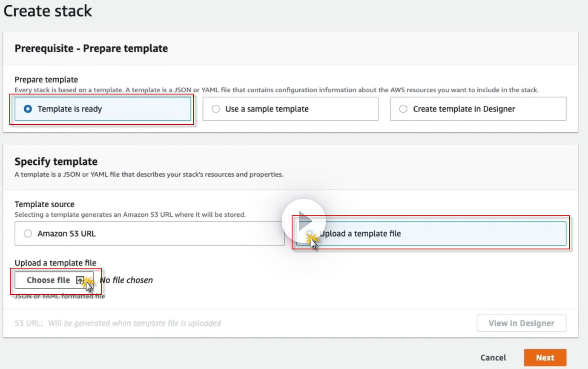Click the S3 URL placeholder text
The width and height of the screenshot is (588, 369).
[x=134, y=323]
